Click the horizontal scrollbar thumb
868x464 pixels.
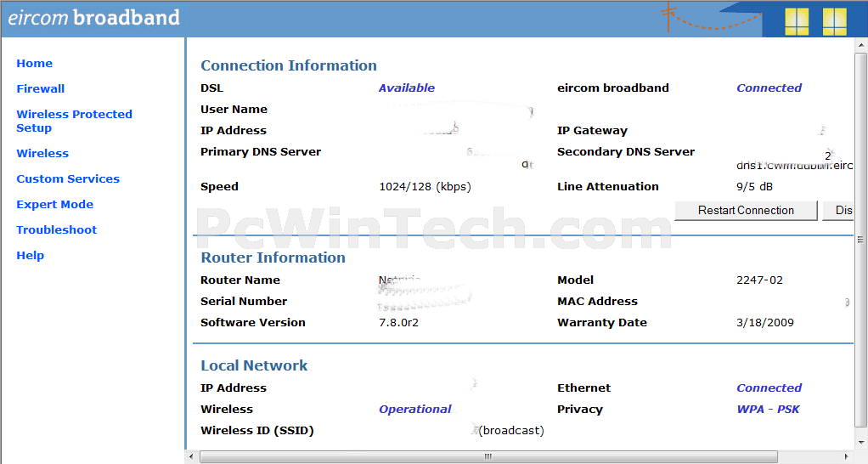(488, 457)
